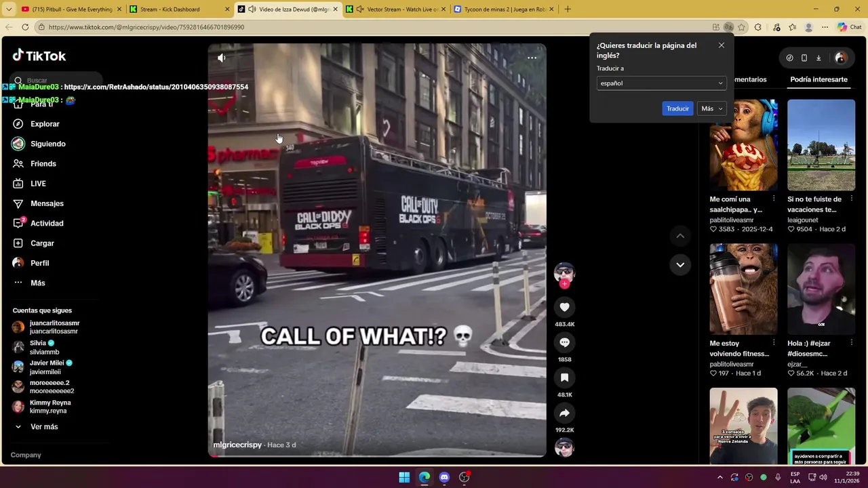868x488 pixels.
Task: Open browser Extensions puzzle icon
Action: pos(758,27)
